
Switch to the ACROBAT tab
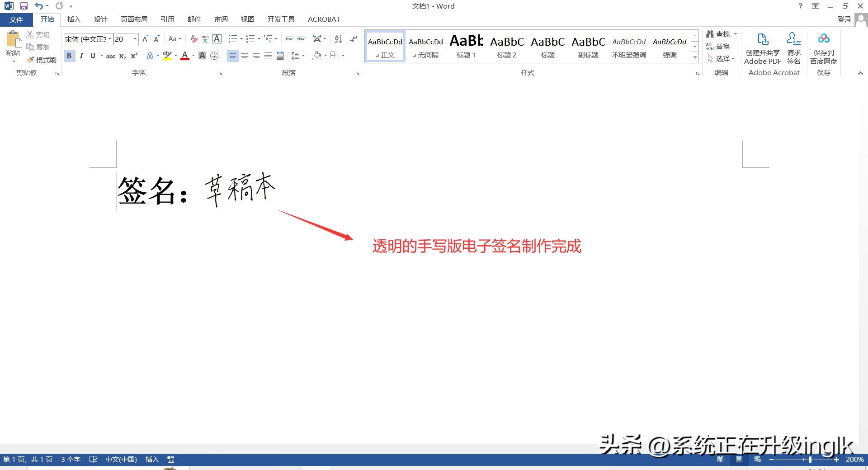(x=324, y=19)
